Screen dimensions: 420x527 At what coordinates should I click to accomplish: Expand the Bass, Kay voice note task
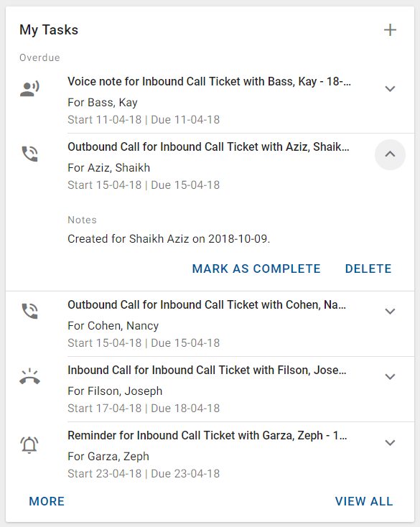coord(390,89)
